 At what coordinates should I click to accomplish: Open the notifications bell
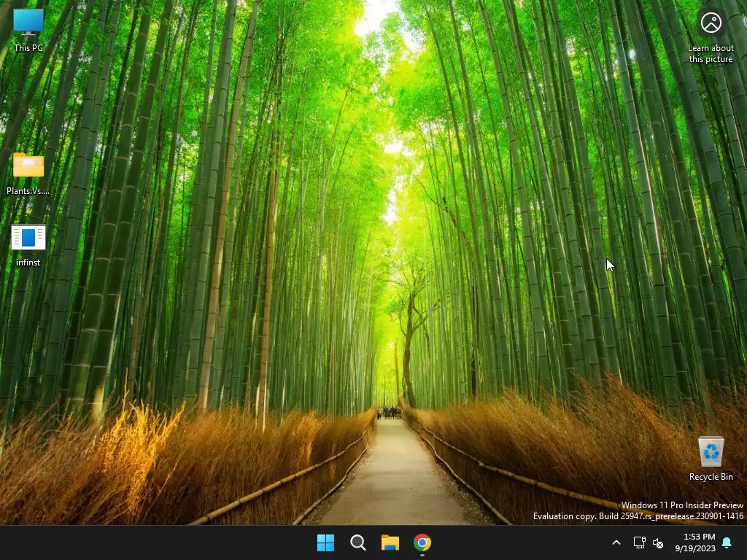point(727,542)
